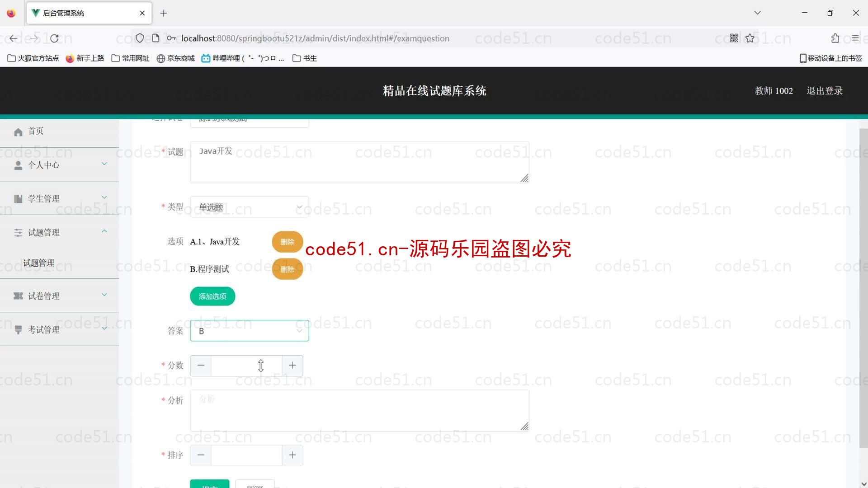Click the icon beside 学生管理
The height and width of the screenshot is (488, 868).
click(18, 199)
